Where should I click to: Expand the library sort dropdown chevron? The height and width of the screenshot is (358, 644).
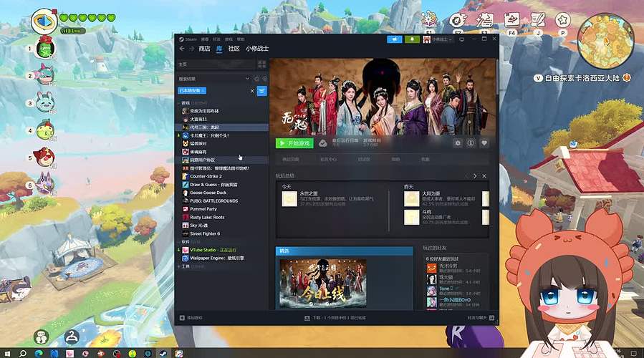point(247,79)
